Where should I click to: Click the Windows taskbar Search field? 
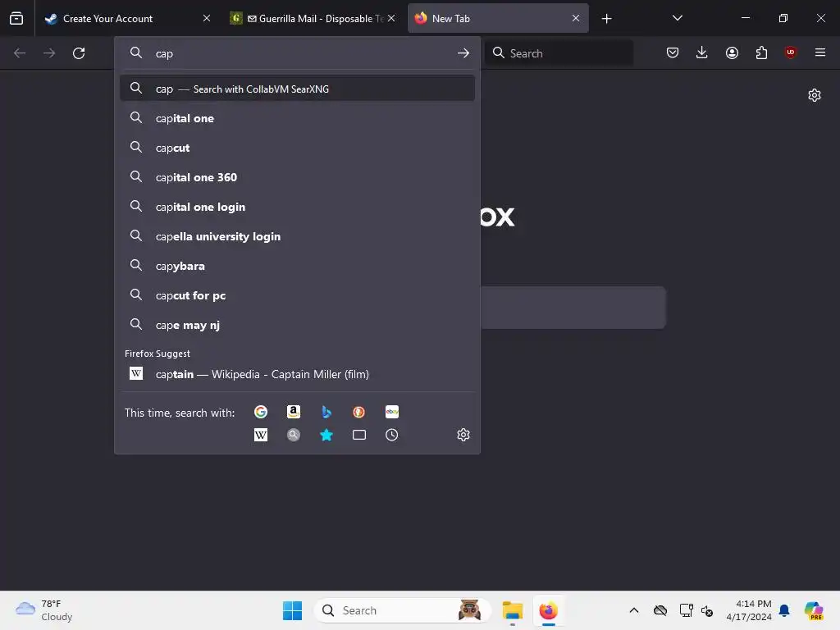[x=403, y=610]
